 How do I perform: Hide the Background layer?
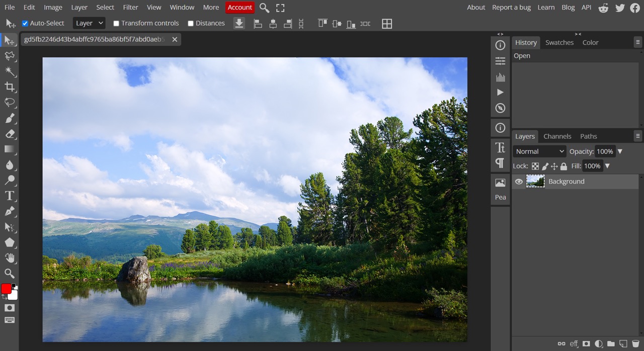click(x=519, y=181)
